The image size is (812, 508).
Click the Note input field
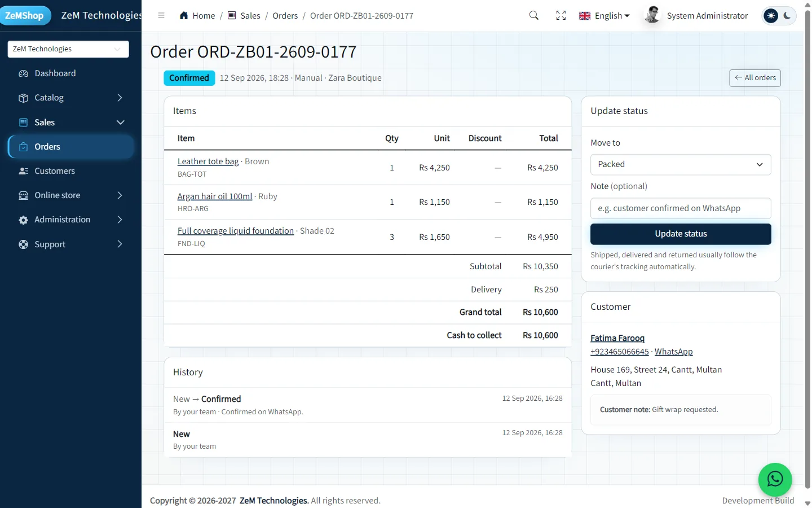click(x=681, y=208)
